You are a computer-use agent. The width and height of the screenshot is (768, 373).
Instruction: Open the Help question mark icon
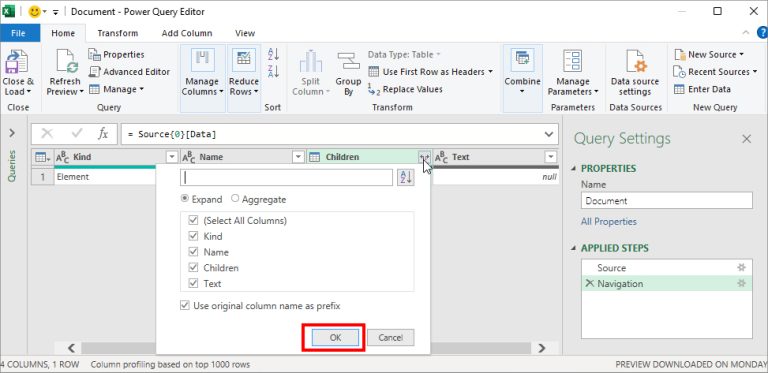[x=762, y=33]
